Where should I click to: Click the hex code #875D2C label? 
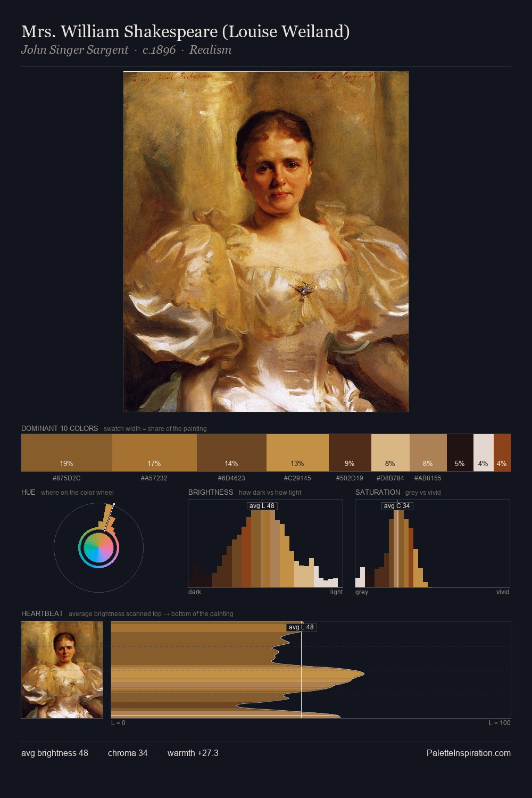click(66, 478)
